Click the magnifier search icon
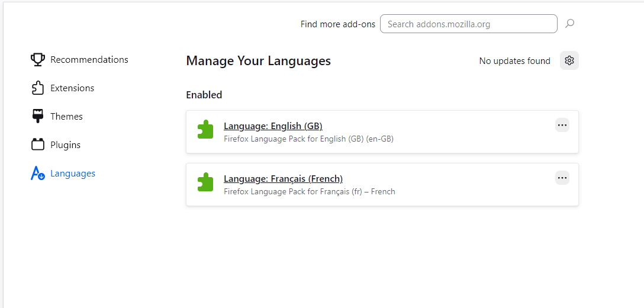644x308 pixels. (x=569, y=24)
